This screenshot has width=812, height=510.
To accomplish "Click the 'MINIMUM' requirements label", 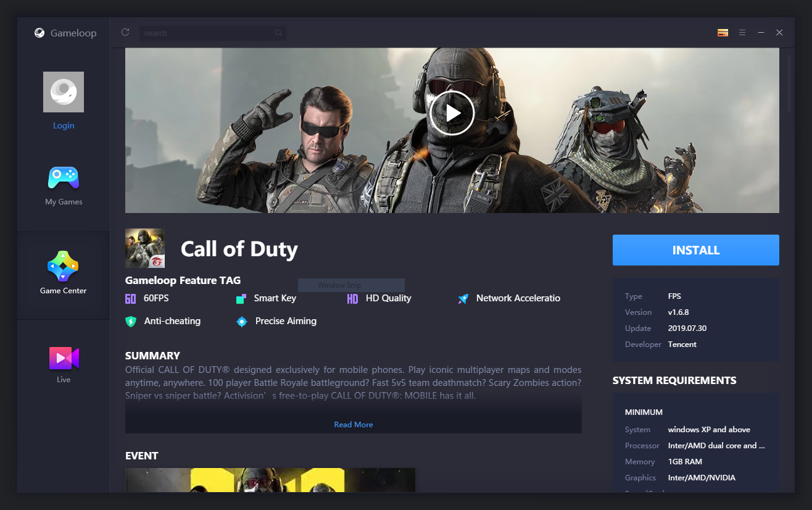I will [644, 412].
